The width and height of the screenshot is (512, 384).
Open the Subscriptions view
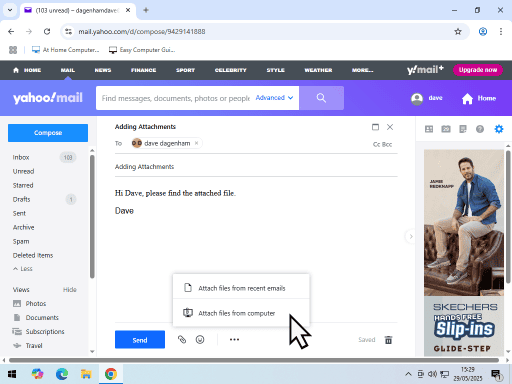[44, 332]
